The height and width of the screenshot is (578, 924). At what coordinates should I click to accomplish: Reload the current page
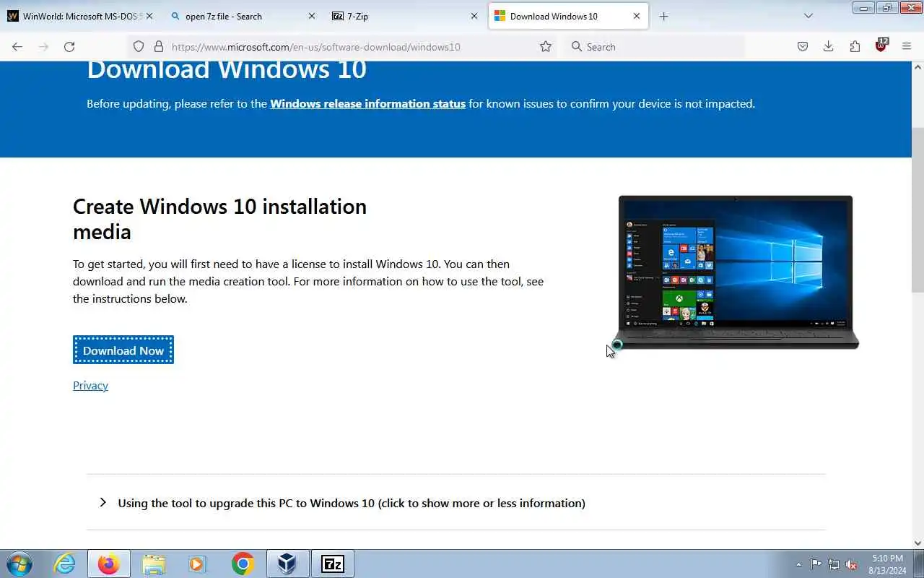(x=69, y=46)
